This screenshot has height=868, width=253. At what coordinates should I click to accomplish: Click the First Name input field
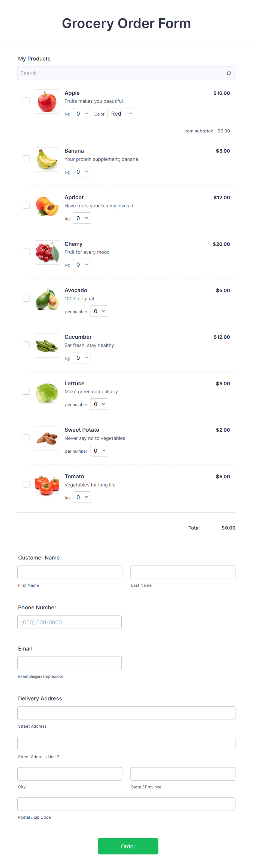[69, 572]
